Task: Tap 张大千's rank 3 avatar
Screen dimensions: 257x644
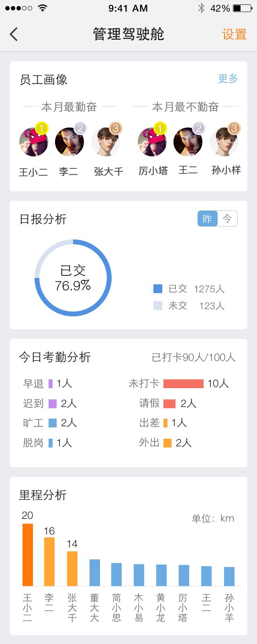Action: [106, 142]
